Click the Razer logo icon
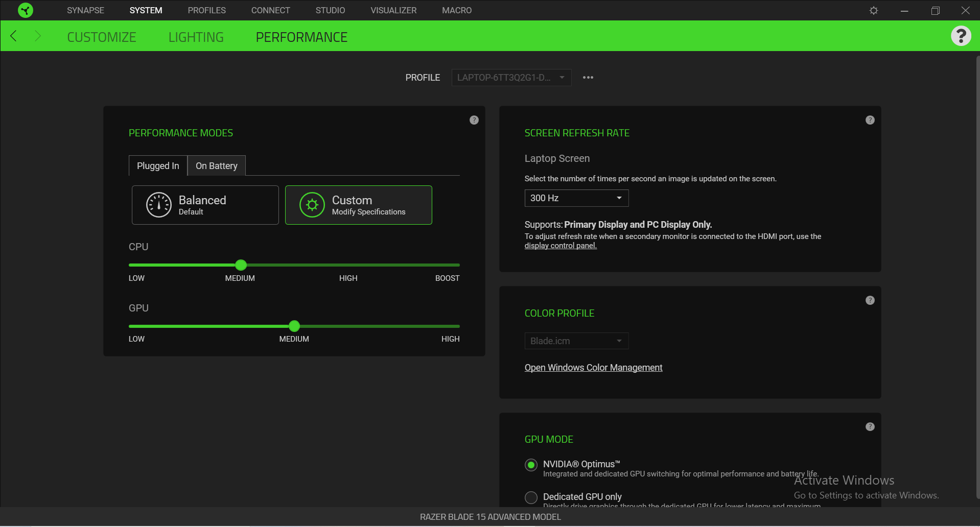980x527 pixels. [25, 10]
